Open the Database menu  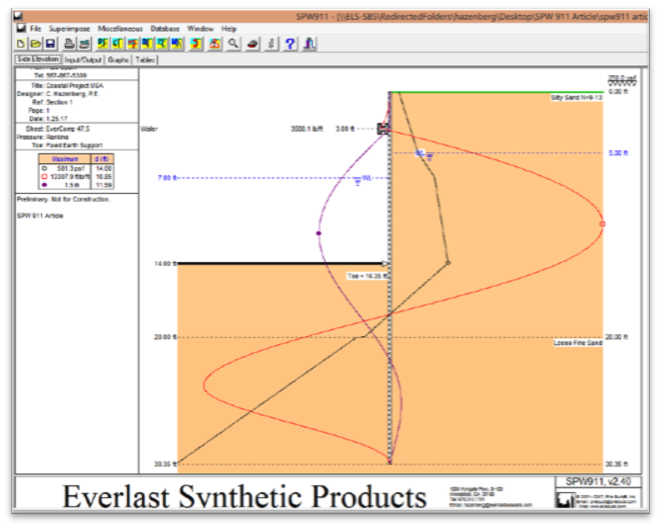point(165,29)
